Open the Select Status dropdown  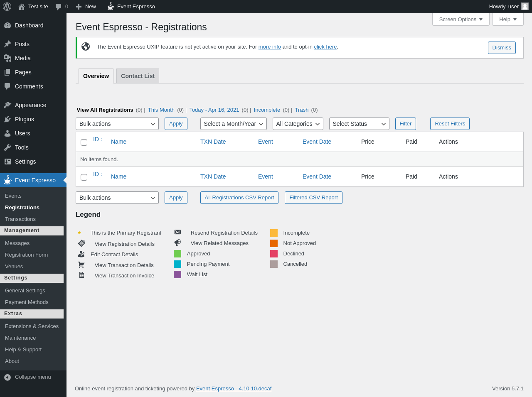point(359,124)
